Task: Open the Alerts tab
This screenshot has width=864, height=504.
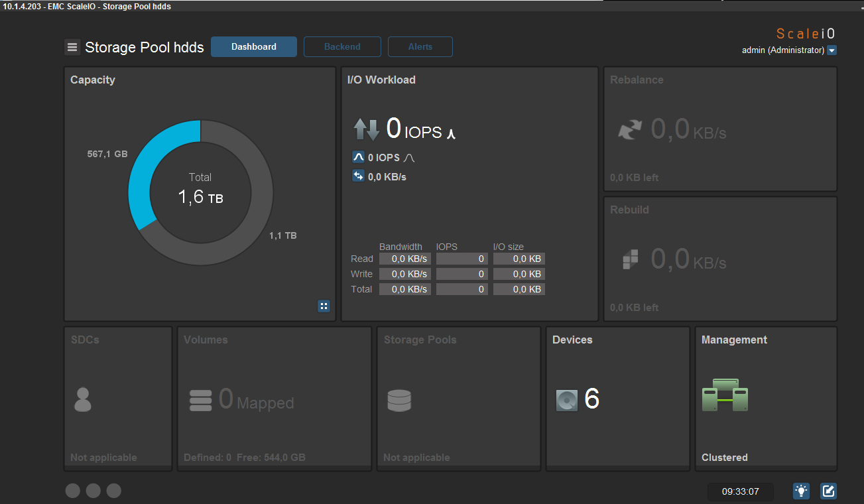Action: (420, 47)
